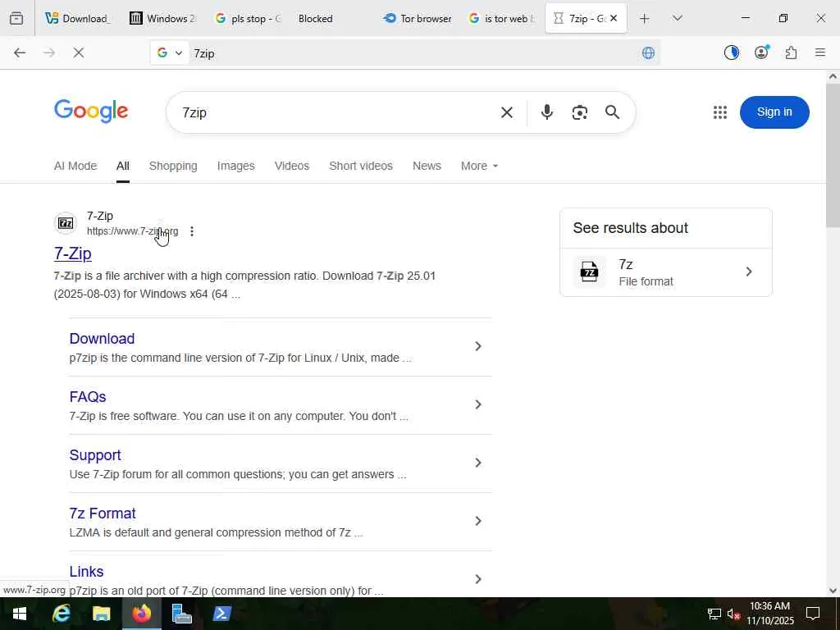This screenshot has height=630, width=840.
Task: Go to the Google logo homepage
Action: tap(91, 112)
